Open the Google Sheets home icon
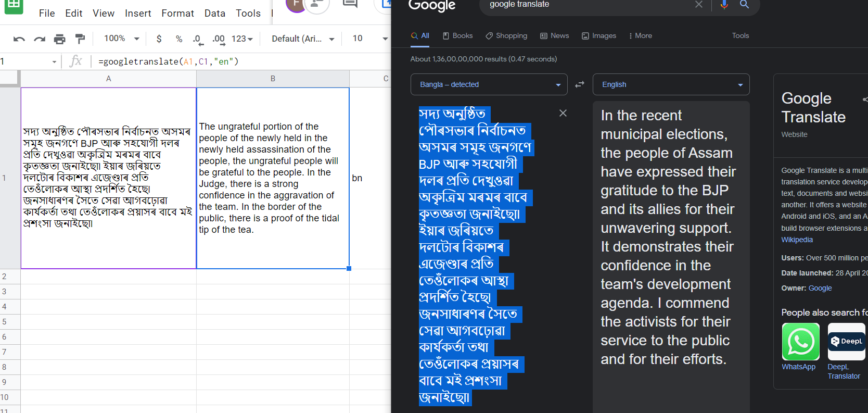868x413 pixels. [14, 6]
